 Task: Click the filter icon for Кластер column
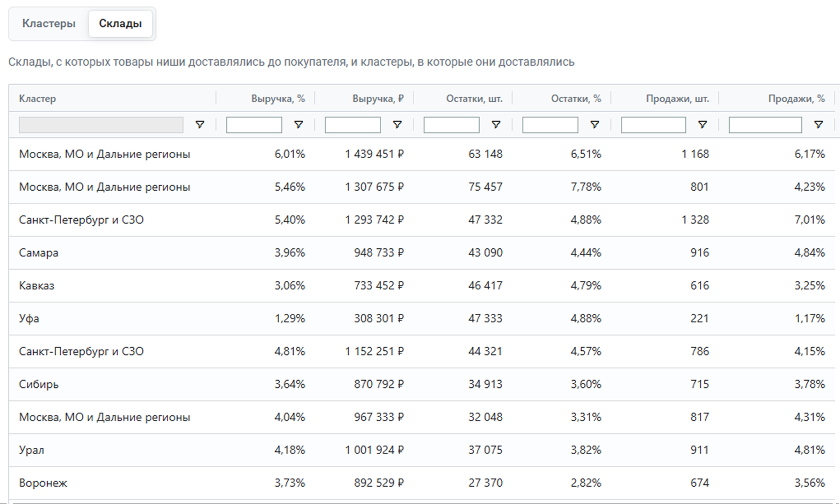click(200, 125)
